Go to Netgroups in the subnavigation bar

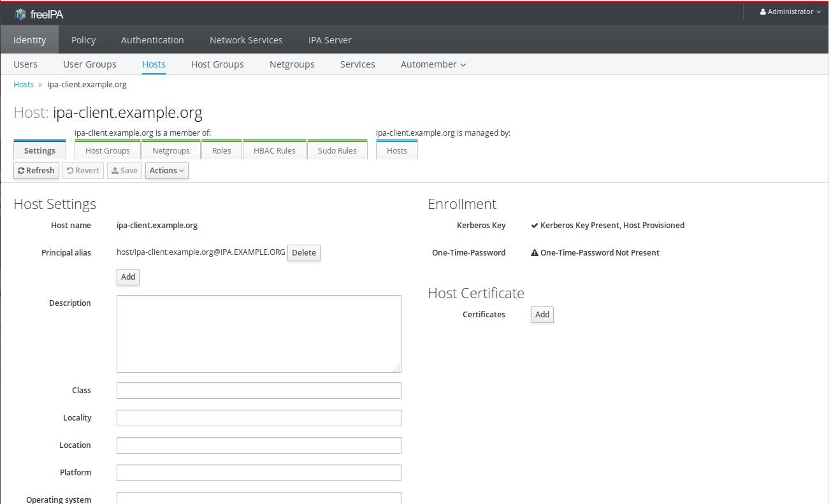tap(292, 64)
